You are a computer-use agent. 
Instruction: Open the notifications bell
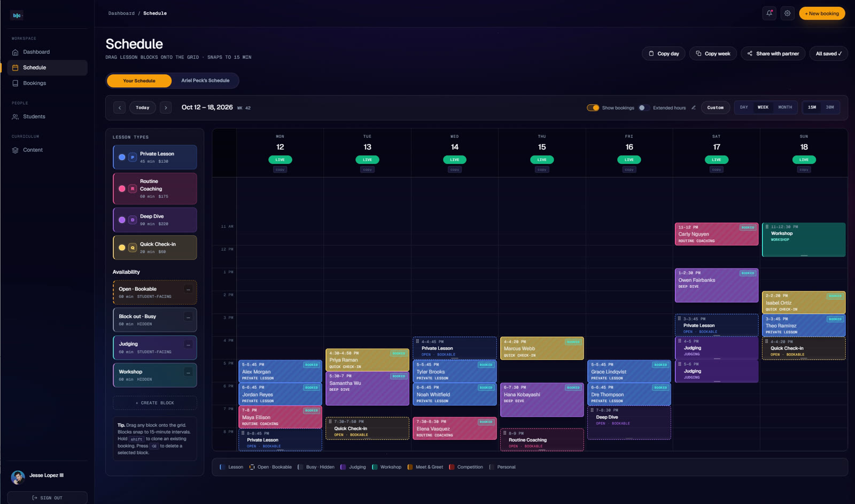tap(769, 13)
